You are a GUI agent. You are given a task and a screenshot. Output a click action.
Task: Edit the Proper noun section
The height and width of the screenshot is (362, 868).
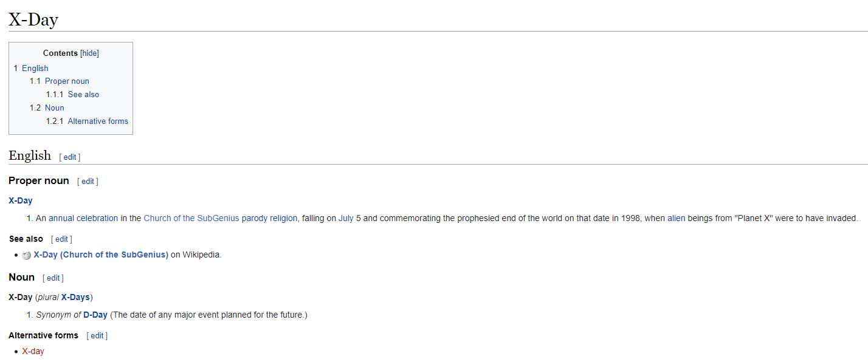[x=88, y=182]
